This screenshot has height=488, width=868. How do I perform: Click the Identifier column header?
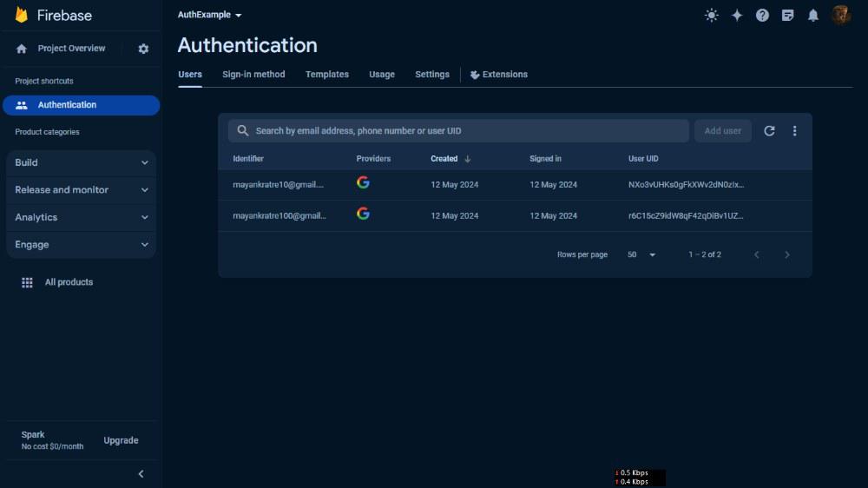(x=248, y=159)
